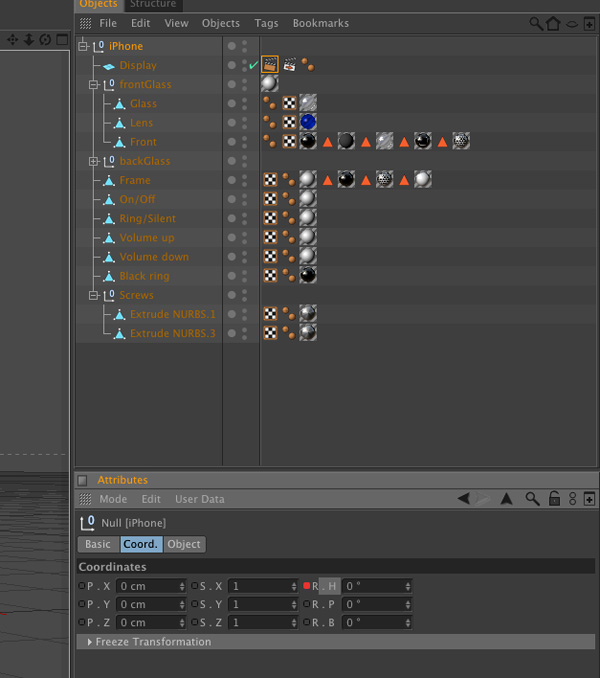This screenshot has width=600, height=678.
Task: Click the home icon in Objects panel
Action: click(553, 23)
